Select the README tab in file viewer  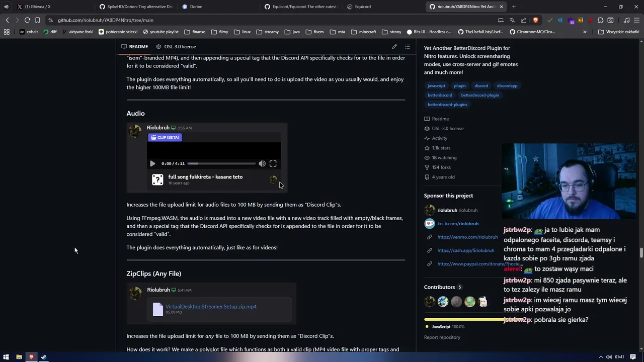[134, 47]
